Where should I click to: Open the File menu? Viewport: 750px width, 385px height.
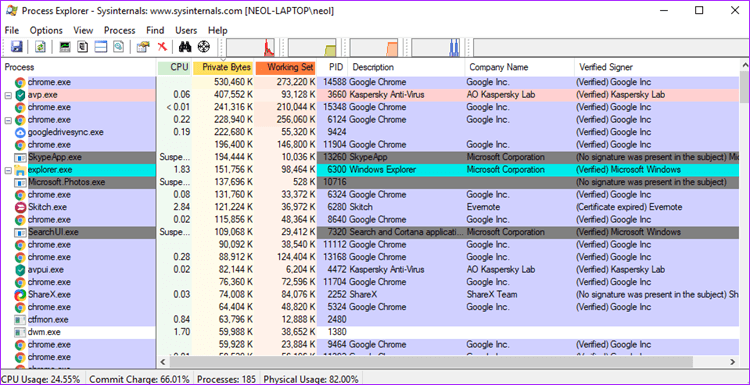point(12,30)
